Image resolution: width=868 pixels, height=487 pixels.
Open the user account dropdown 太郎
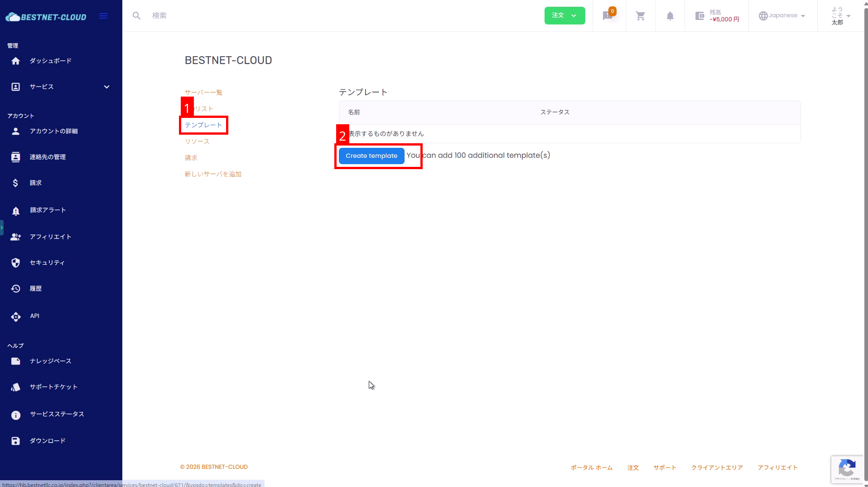pyautogui.click(x=840, y=16)
